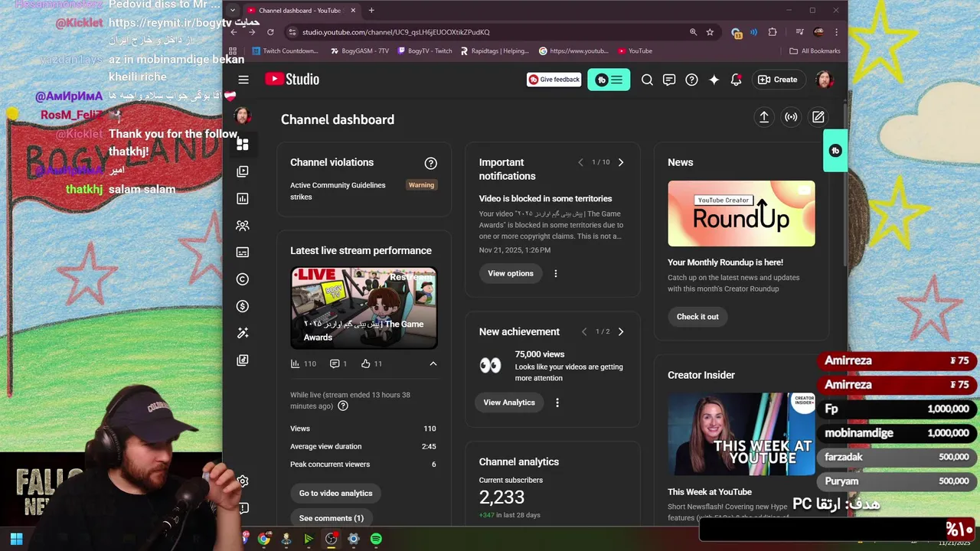Open the BogyTV - Twitch bookmark
Image resolution: width=980 pixels, height=551 pixels.
(424, 51)
